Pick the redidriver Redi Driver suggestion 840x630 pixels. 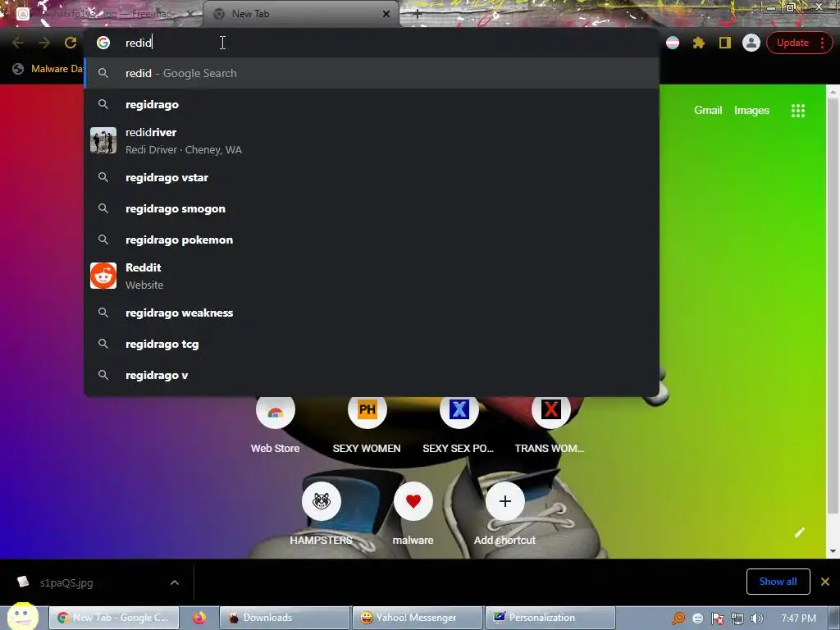pyautogui.click(x=372, y=140)
